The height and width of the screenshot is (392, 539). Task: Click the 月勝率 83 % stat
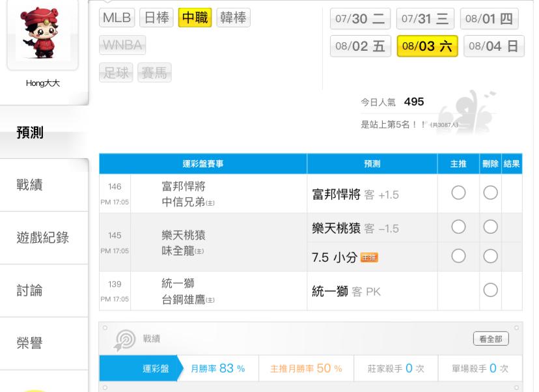click(x=218, y=369)
